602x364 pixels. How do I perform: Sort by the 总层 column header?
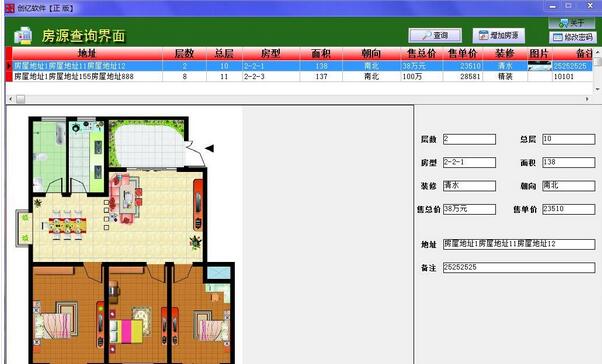[x=224, y=53]
